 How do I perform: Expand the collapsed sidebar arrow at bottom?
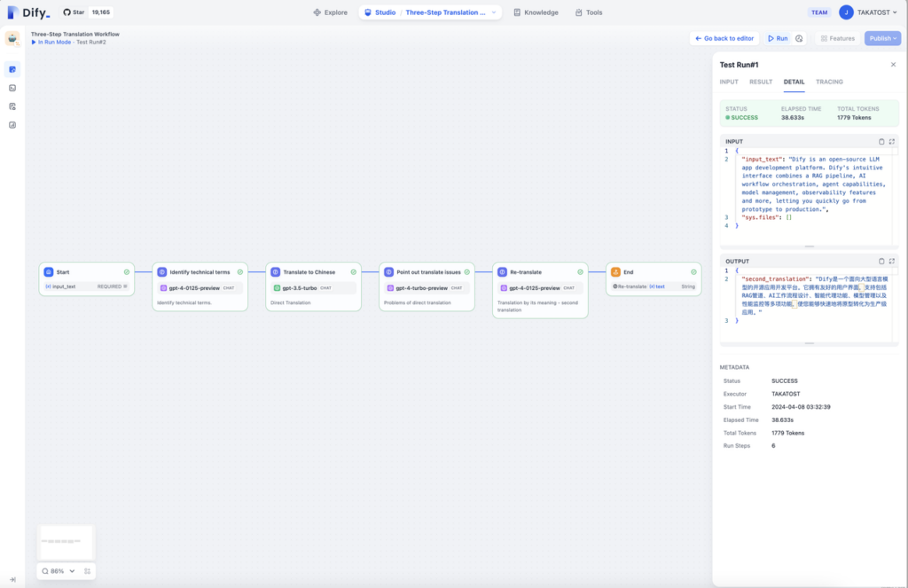click(x=12, y=579)
